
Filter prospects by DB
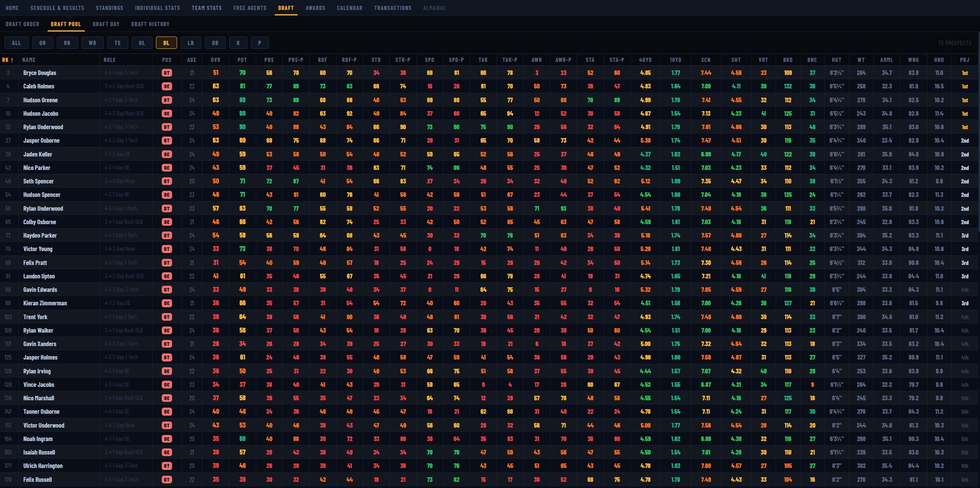215,43
